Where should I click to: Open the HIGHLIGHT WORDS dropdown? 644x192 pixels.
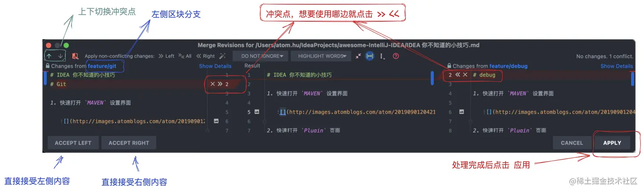tap(321, 56)
